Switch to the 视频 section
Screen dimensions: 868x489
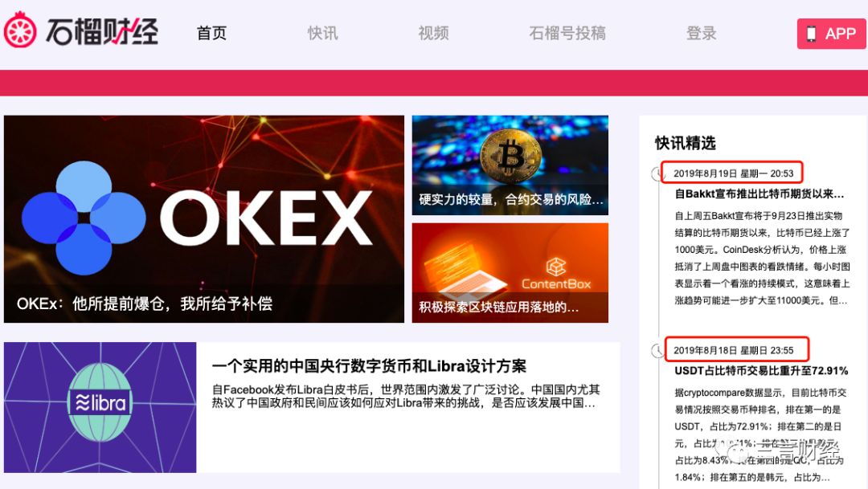tap(433, 33)
